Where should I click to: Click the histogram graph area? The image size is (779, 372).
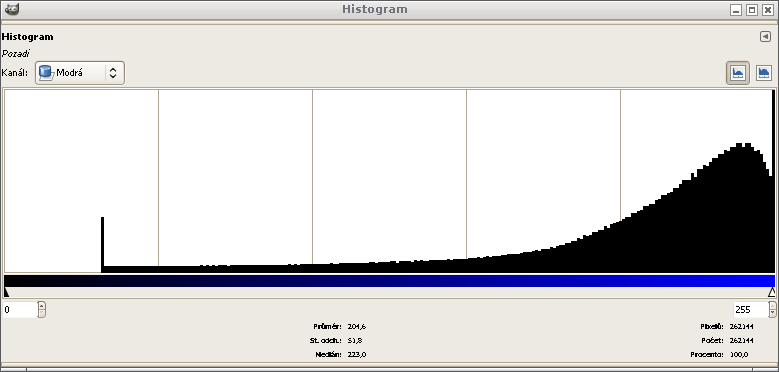(390, 181)
